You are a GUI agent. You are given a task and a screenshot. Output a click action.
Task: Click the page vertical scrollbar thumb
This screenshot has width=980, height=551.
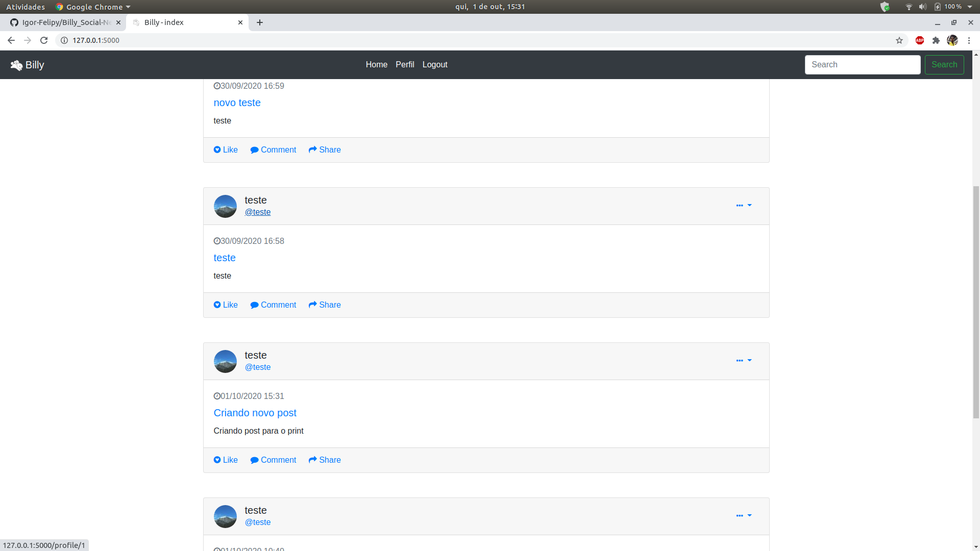976,302
